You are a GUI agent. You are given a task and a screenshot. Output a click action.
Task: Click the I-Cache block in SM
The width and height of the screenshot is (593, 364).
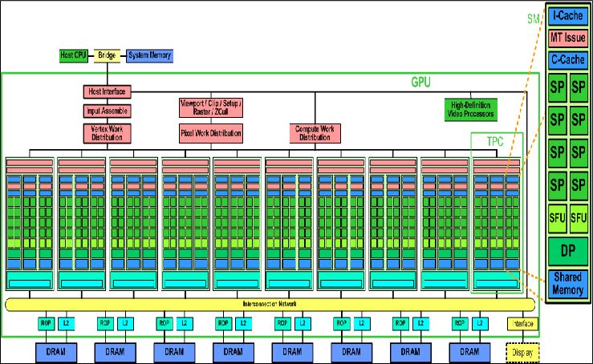point(567,15)
